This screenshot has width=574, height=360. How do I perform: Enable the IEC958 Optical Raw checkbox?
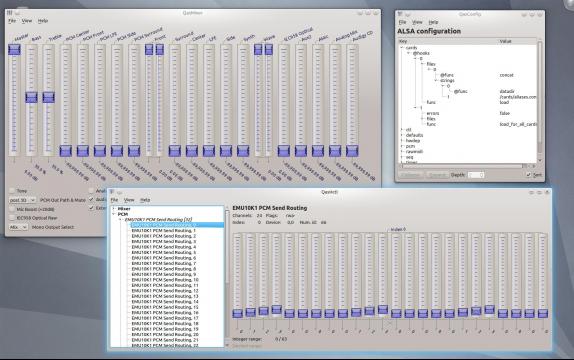(12, 218)
